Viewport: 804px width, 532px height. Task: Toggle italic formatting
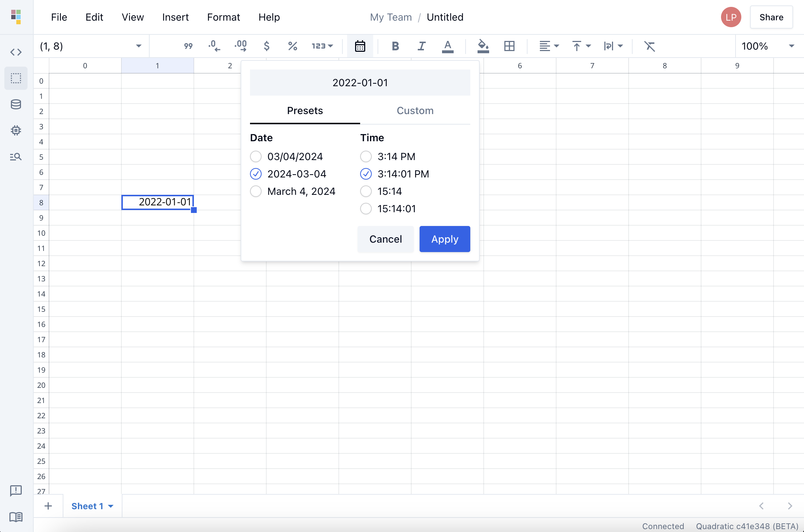coord(421,46)
